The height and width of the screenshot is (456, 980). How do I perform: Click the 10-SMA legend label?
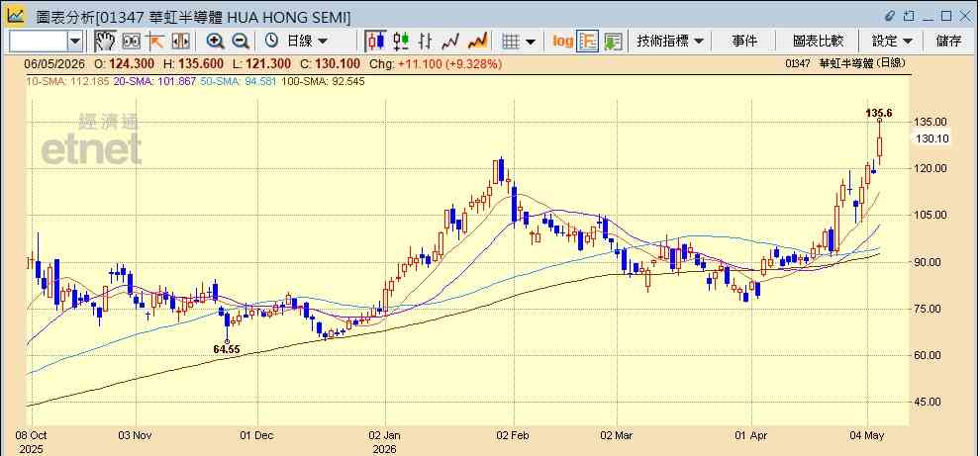tap(67, 81)
